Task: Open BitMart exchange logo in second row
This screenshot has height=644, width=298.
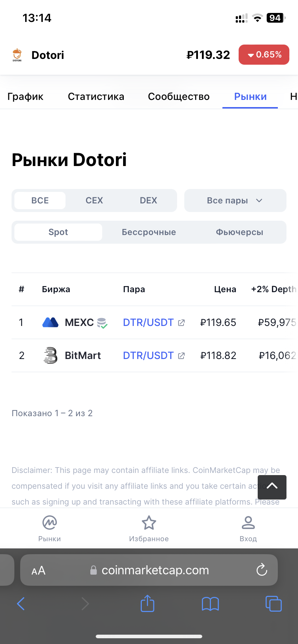Action: click(x=50, y=355)
